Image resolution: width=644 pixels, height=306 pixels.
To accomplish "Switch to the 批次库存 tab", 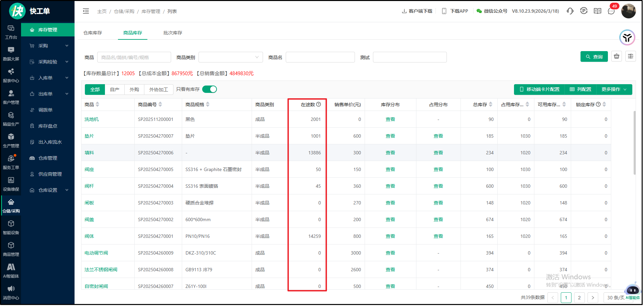I will [x=172, y=33].
